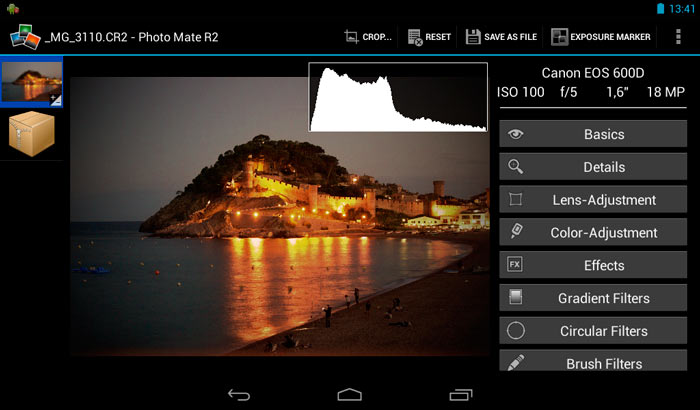Click the magnifier icon on Details

pos(516,167)
